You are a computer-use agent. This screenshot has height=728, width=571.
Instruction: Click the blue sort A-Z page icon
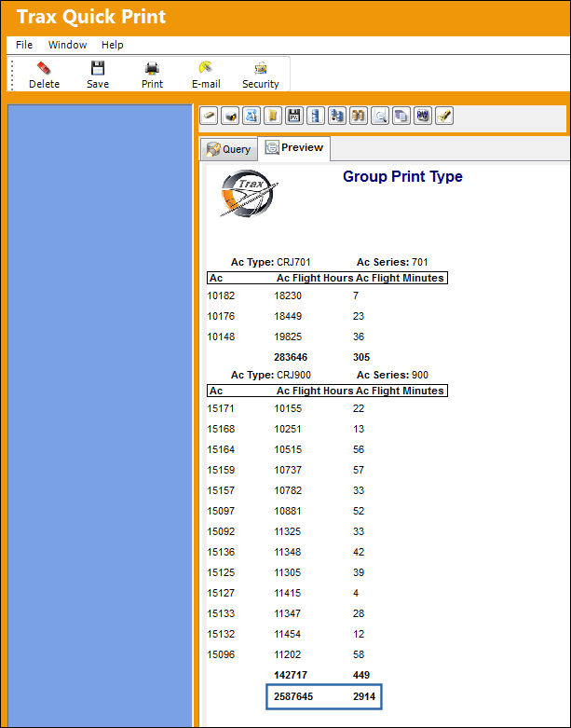pyautogui.click(x=252, y=116)
